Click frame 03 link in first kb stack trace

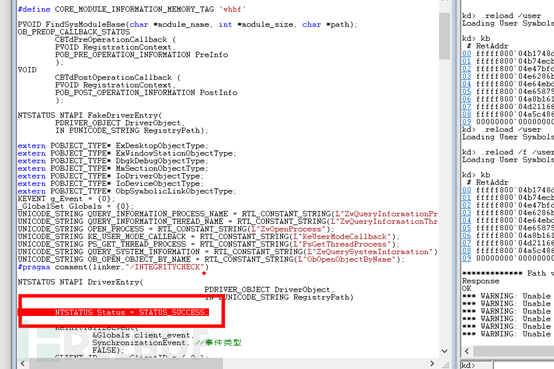[x=466, y=76]
